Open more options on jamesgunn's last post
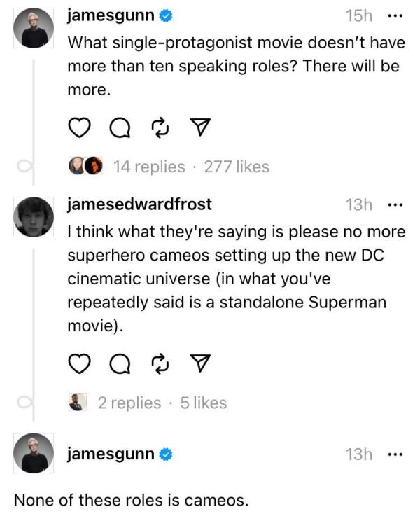The width and height of the screenshot is (420, 521). point(395,454)
